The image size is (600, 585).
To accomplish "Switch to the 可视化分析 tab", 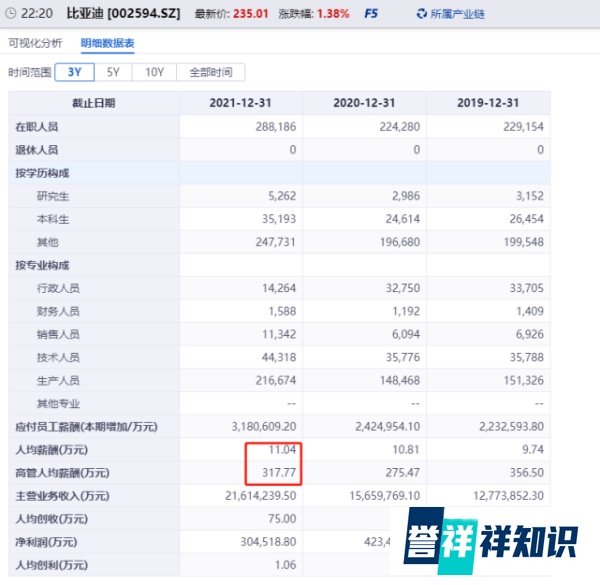I will (x=35, y=43).
